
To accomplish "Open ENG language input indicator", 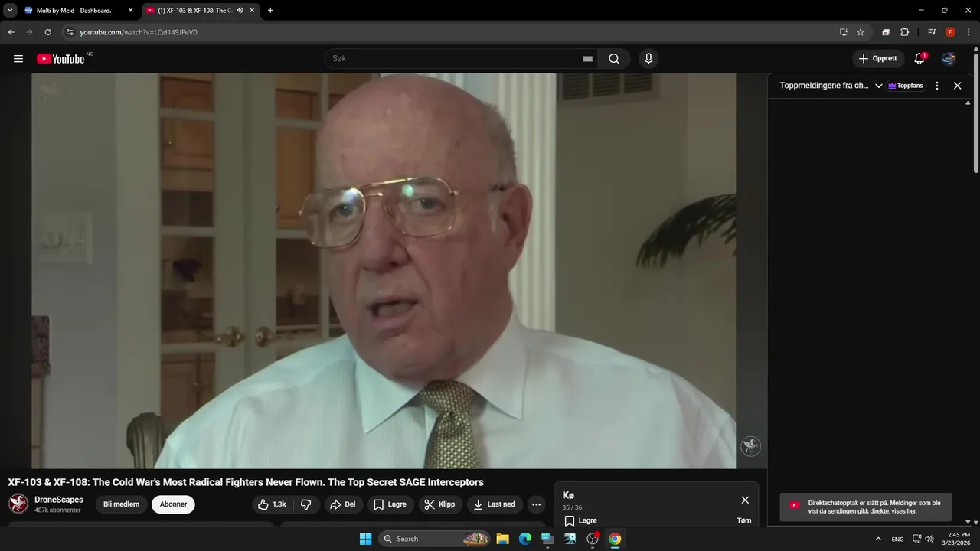I will pyautogui.click(x=897, y=539).
